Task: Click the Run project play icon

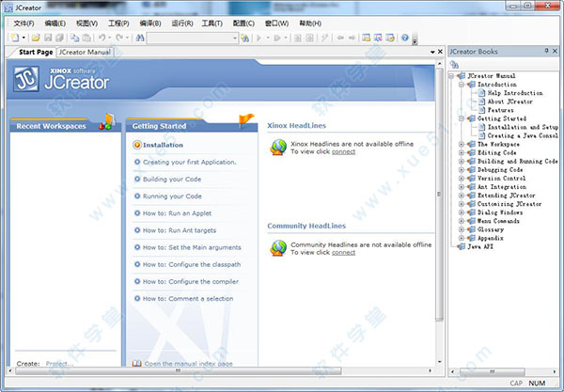Action: tap(258, 38)
